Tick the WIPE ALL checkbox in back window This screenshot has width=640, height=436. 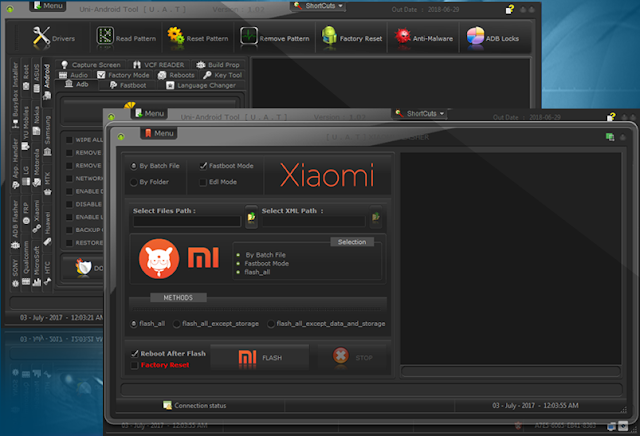69,140
